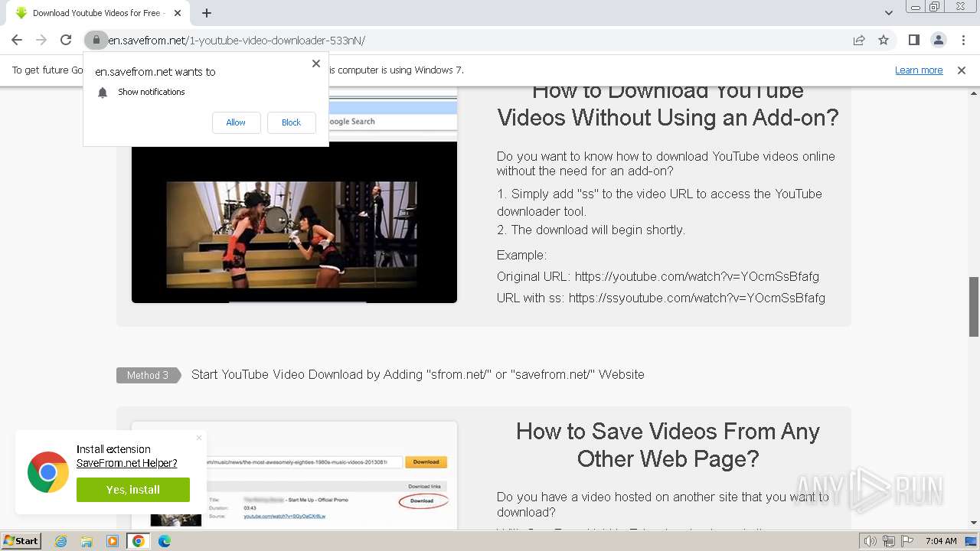Click the Chrome logo in extension popup
The image size is (980, 551).
pos(48,472)
